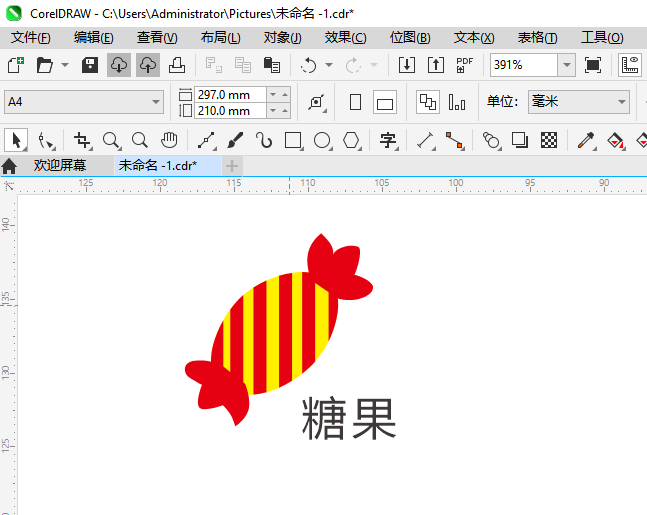Select the Eyedropper tool
Image resolution: width=647 pixels, height=515 pixels.
point(586,141)
